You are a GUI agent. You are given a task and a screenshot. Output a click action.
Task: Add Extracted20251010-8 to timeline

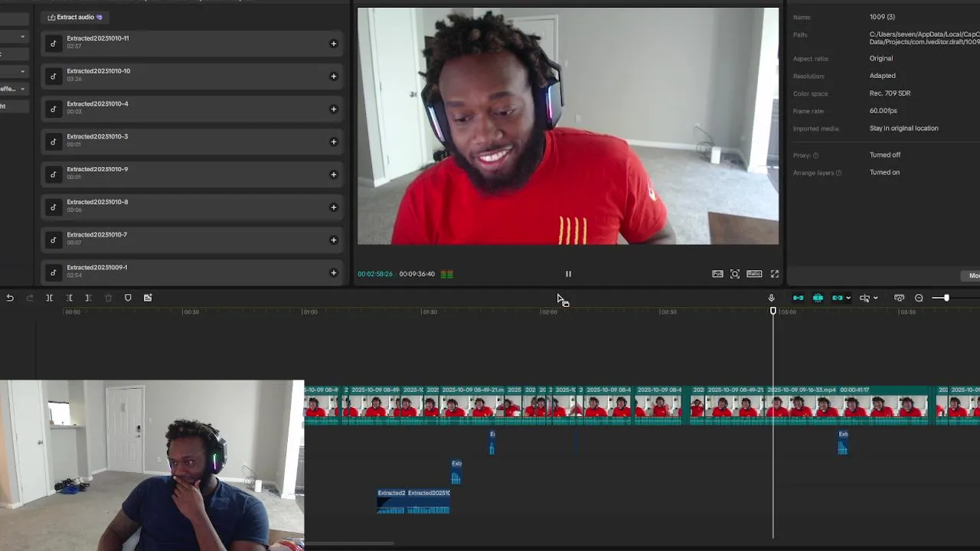[333, 207]
